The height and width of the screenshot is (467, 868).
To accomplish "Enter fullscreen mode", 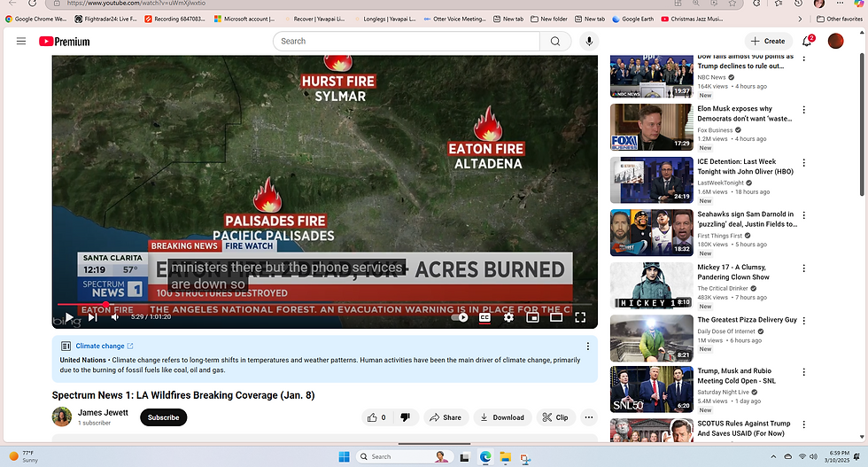I will tap(580, 317).
